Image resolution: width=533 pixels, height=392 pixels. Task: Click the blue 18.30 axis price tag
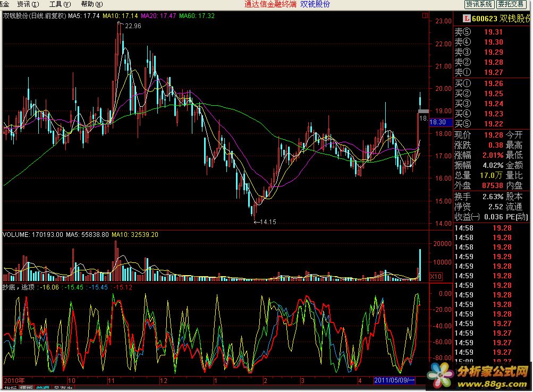point(441,122)
